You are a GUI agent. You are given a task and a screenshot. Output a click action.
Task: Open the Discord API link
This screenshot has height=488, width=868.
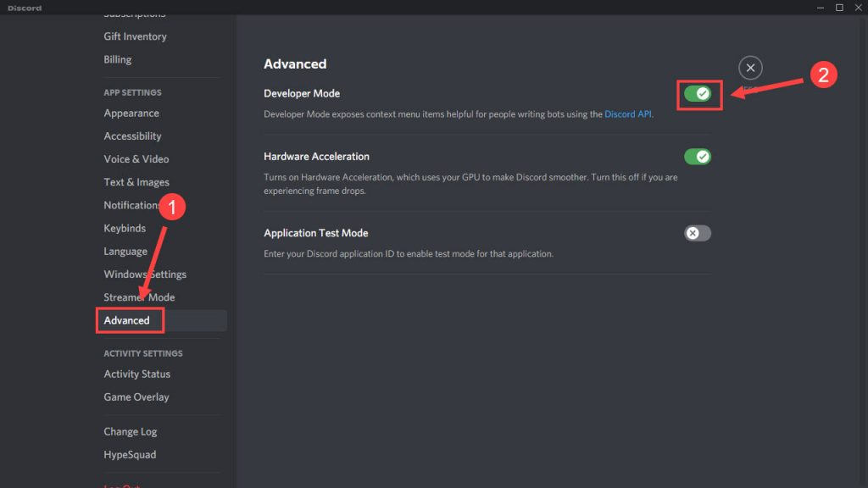pyautogui.click(x=628, y=114)
